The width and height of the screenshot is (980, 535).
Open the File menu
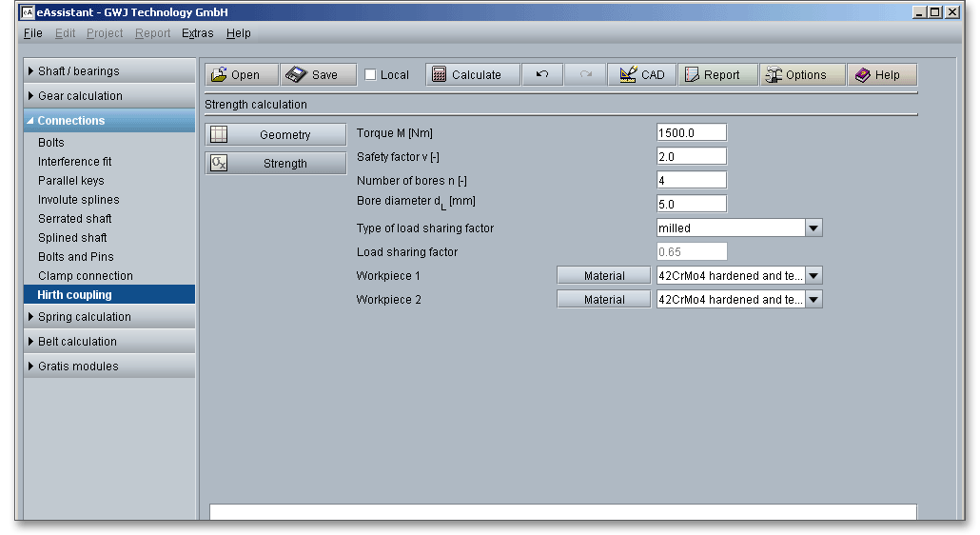32,33
